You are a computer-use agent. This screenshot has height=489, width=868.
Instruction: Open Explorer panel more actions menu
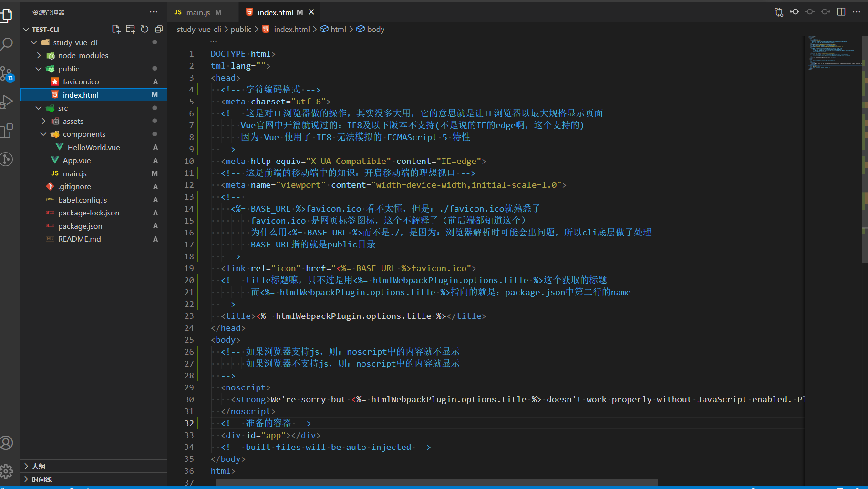coord(154,12)
